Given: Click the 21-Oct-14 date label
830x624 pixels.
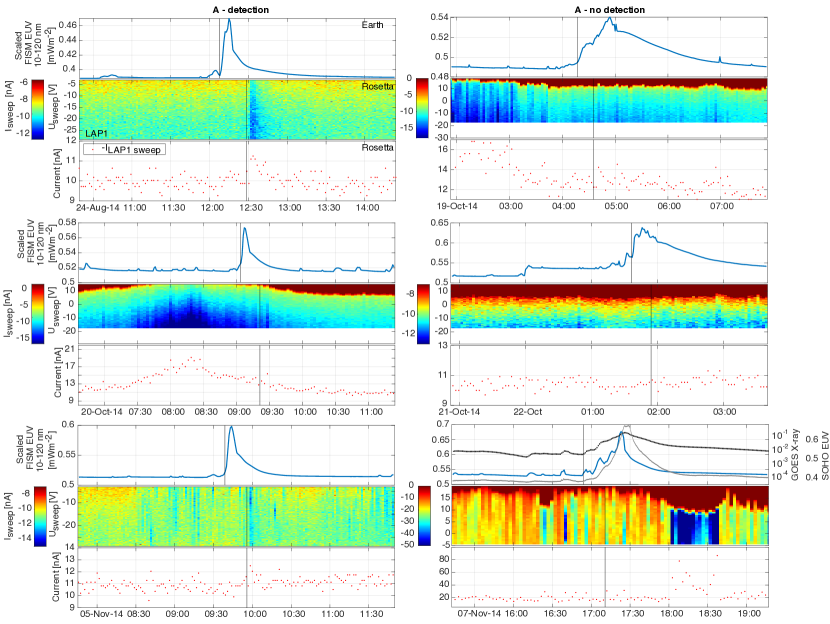Looking at the screenshot, I should tap(458, 412).
